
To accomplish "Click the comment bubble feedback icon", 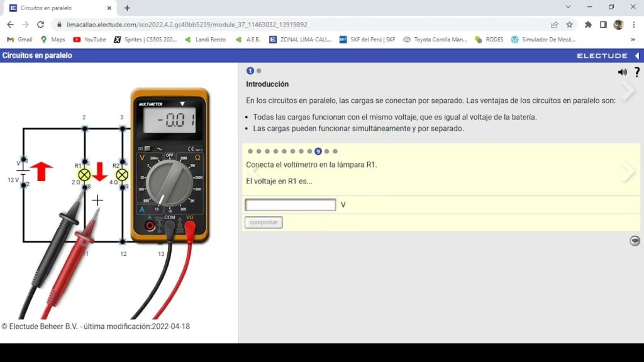I will pos(635,241).
